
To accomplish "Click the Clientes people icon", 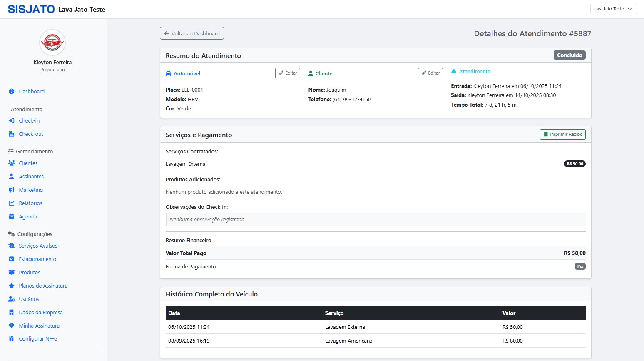I will tap(12, 163).
